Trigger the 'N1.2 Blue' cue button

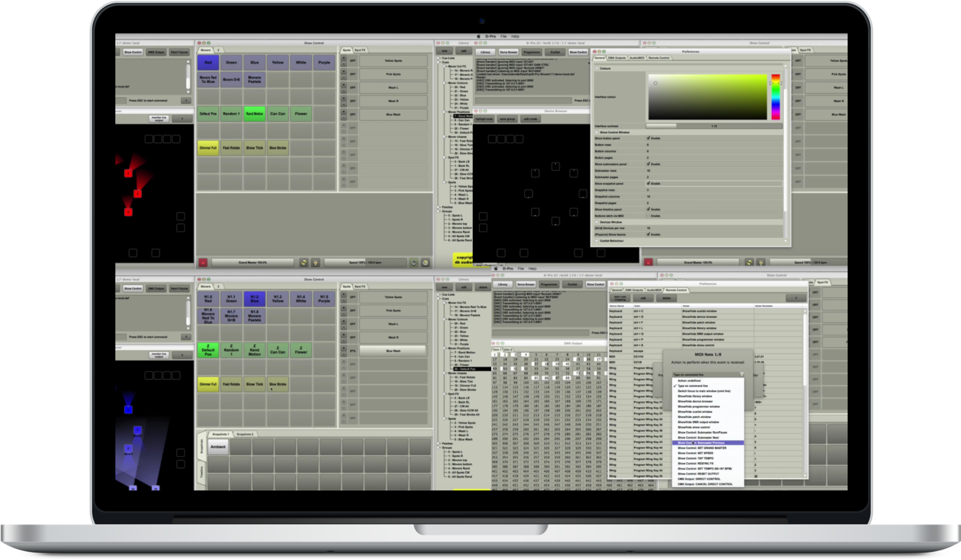click(254, 299)
